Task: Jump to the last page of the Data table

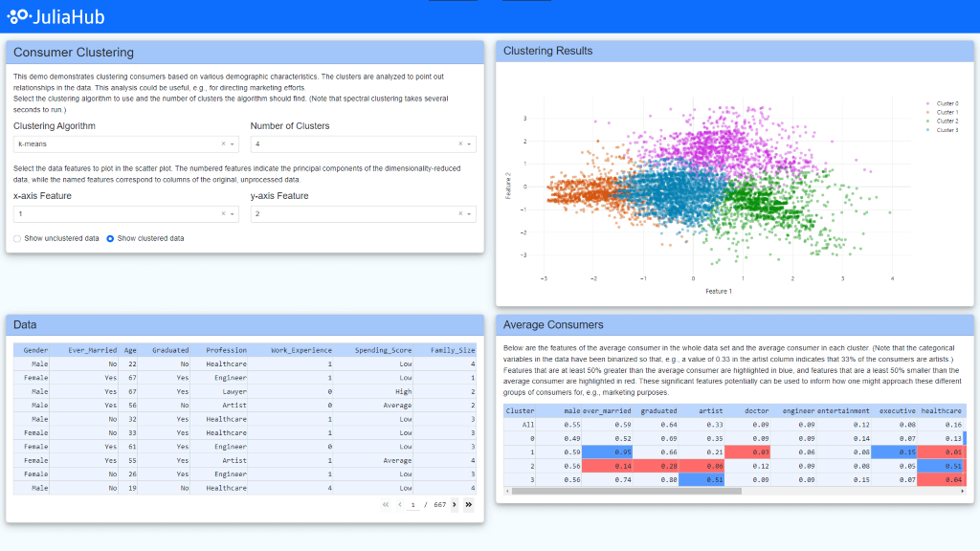Action: pyautogui.click(x=468, y=504)
